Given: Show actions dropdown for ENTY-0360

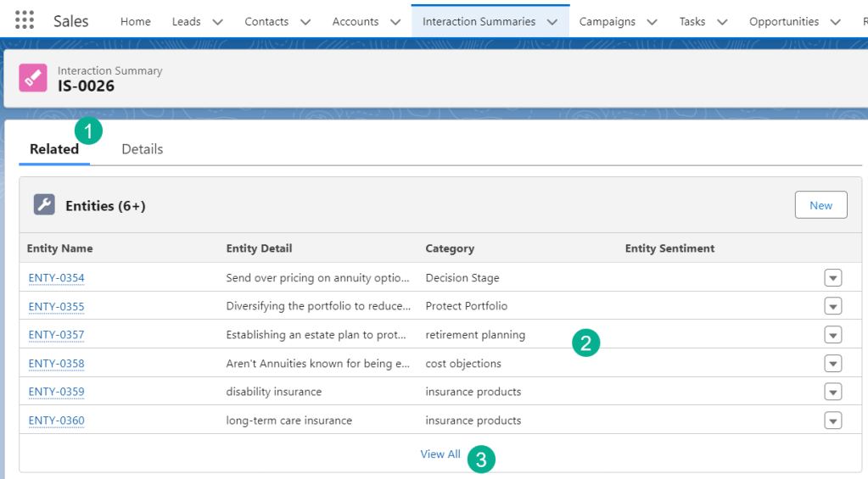Looking at the screenshot, I should (832, 421).
